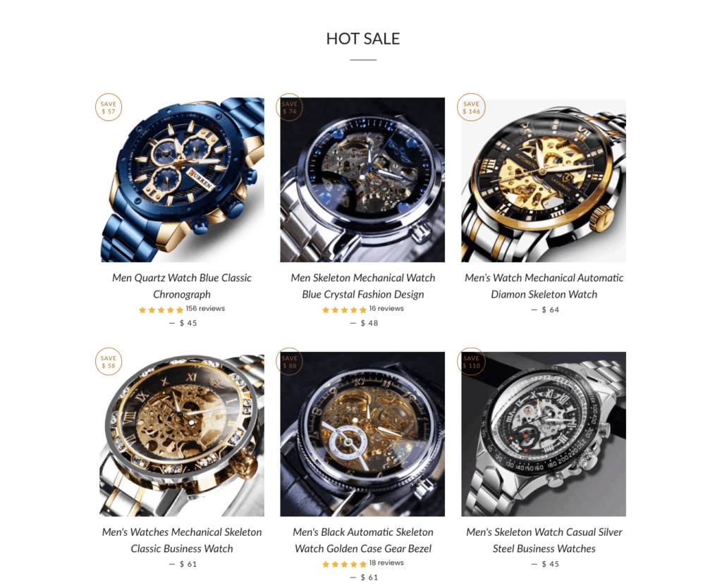722x588 pixels.
Task: Open Men Skeleton Mechanical Watch Blue Crystal link
Action: (363, 286)
